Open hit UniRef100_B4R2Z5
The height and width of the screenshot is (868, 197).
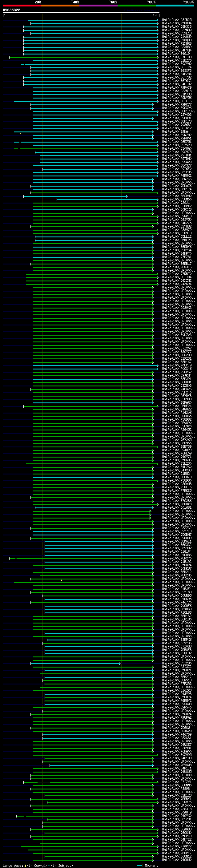(177, 223)
